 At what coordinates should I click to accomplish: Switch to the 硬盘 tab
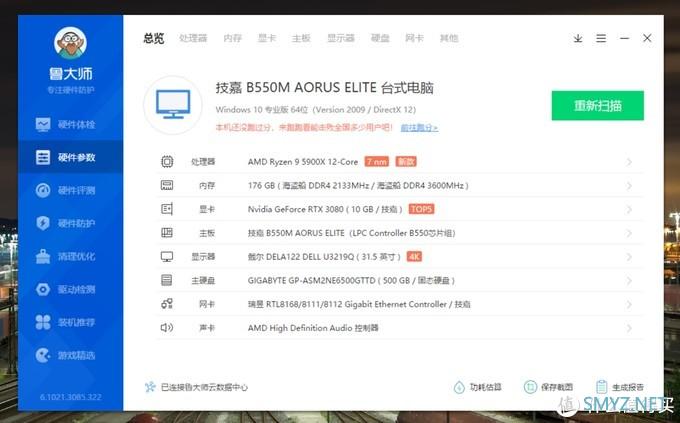380,38
